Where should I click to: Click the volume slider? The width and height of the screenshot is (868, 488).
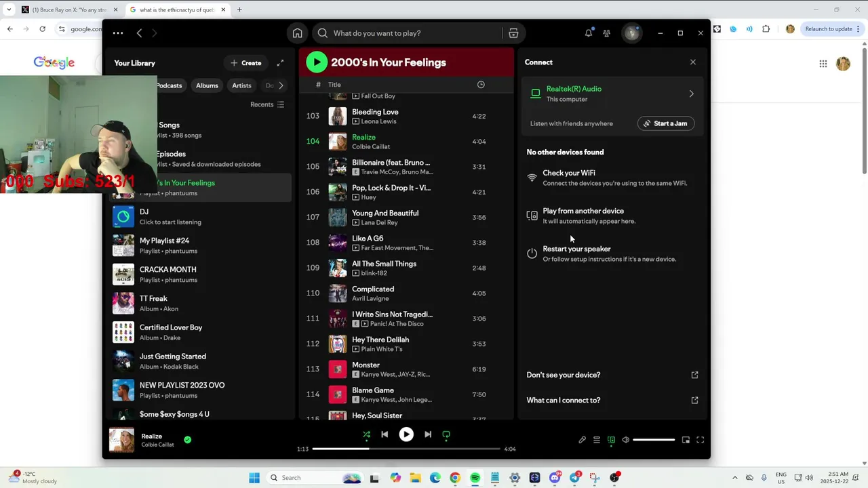click(x=654, y=440)
